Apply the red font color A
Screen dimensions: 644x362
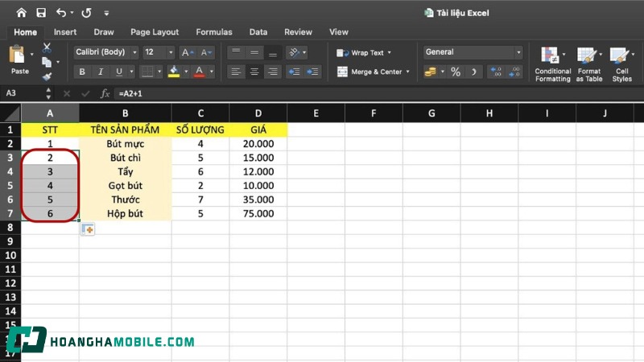pyautogui.click(x=199, y=72)
